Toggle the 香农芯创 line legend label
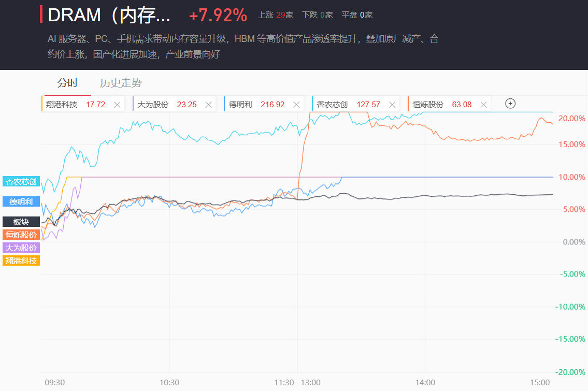 21,182
